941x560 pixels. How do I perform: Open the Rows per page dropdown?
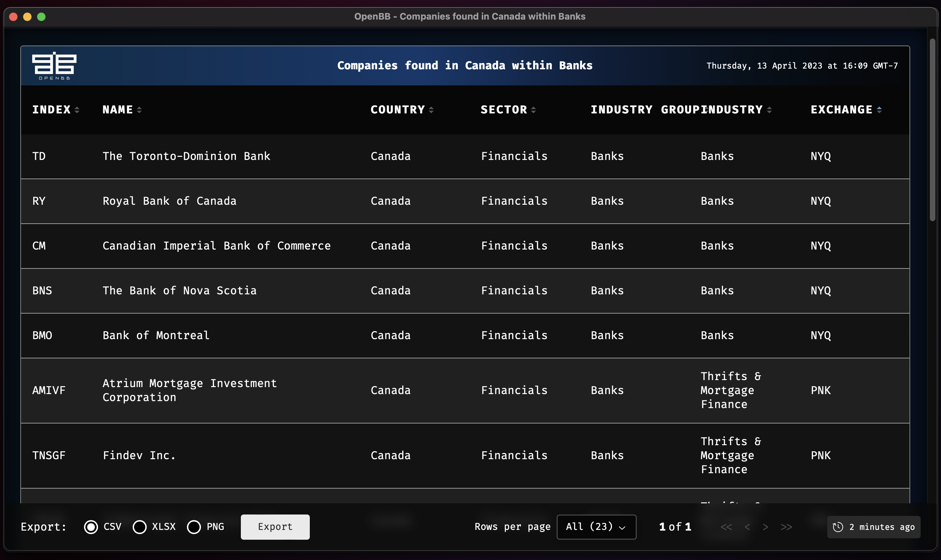[597, 527]
